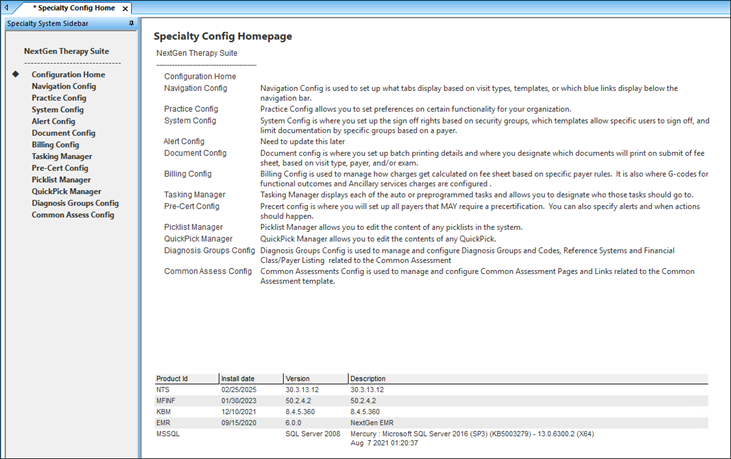Screen dimensions: 731x459
Task: Click the NextGen EMR description cell
Action: (372, 423)
